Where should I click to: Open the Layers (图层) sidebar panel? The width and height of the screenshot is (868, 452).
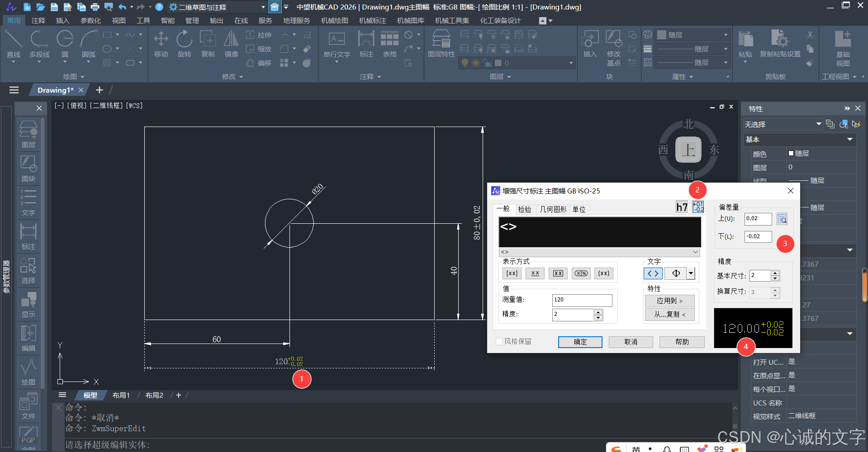click(28, 134)
